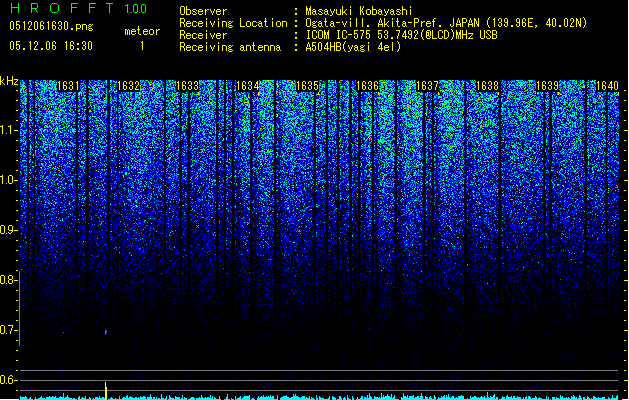Click the 1635 time marker

307,86
